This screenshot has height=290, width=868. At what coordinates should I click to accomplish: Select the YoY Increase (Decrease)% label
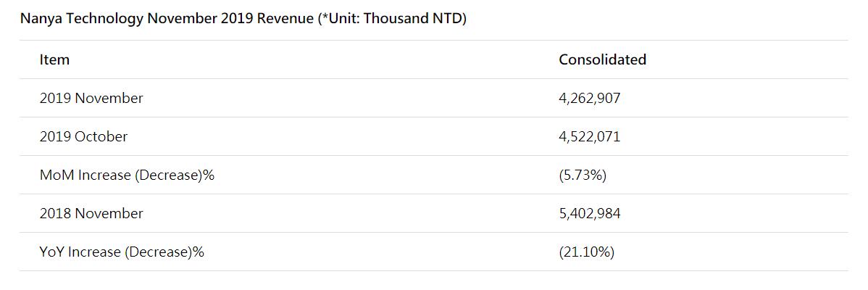[x=122, y=252]
